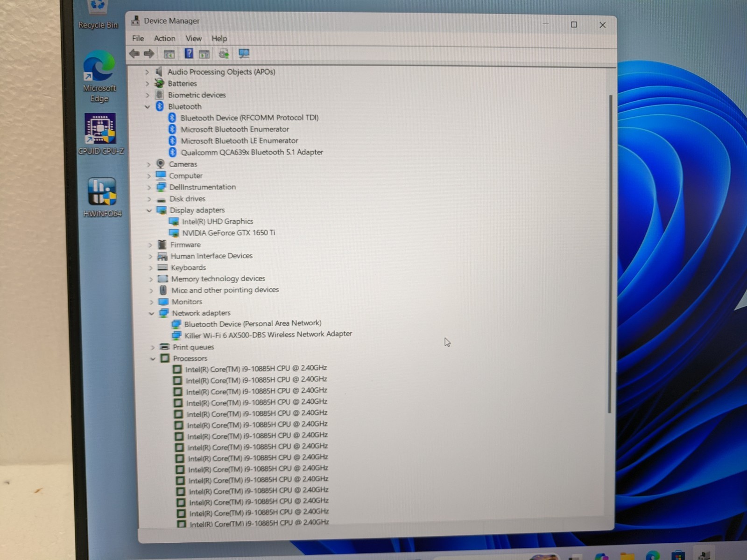Click the Back arrow in the Device Manager toolbar

(x=134, y=54)
